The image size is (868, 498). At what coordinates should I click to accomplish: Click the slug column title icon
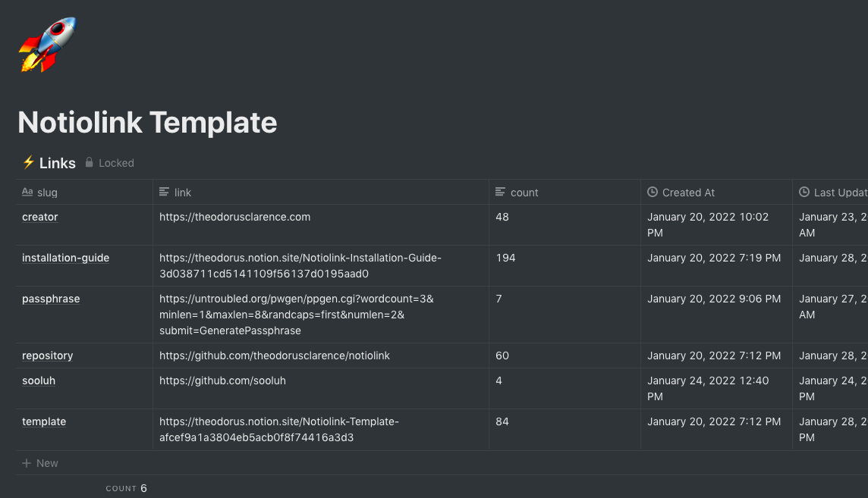click(27, 193)
